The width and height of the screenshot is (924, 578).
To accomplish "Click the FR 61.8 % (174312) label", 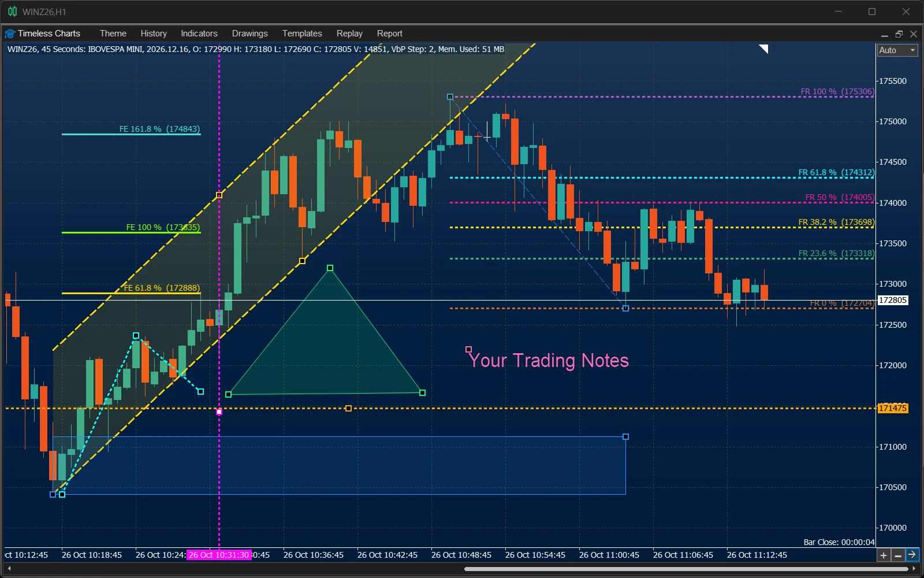I will pos(836,172).
